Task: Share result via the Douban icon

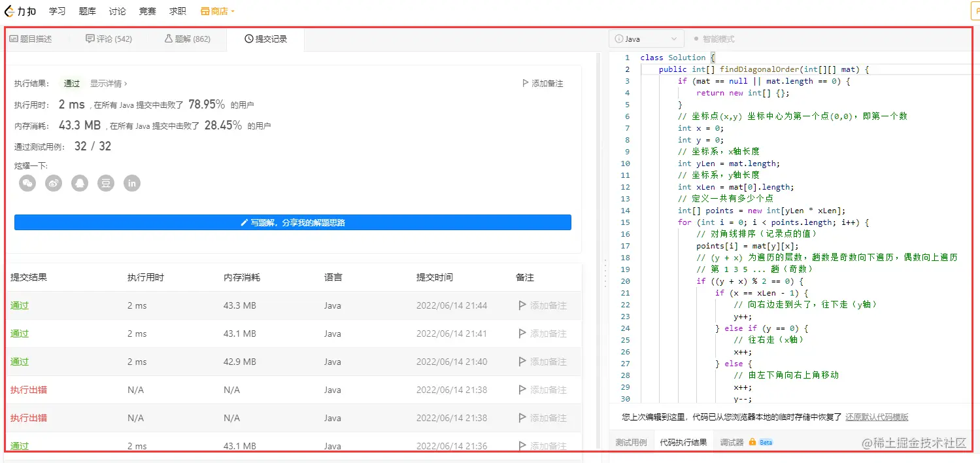Action: 106,183
